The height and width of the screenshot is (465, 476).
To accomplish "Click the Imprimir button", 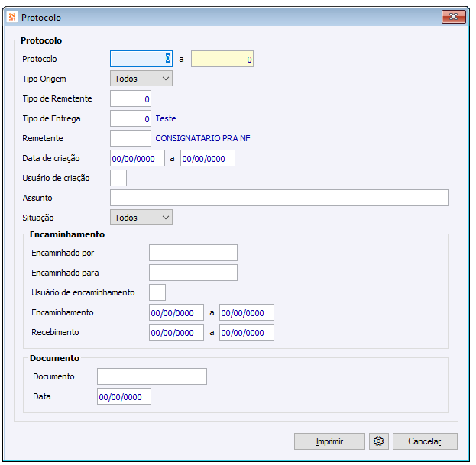I will (x=329, y=441).
